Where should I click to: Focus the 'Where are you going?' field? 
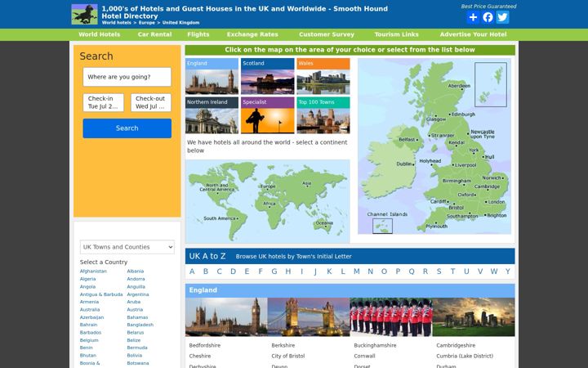pos(127,77)
